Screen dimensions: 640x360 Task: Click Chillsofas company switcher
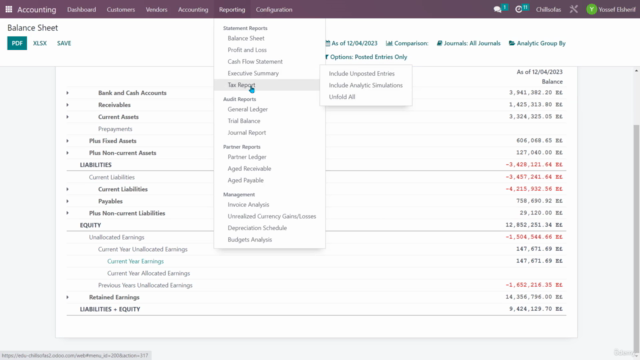(x=548, y=9)
